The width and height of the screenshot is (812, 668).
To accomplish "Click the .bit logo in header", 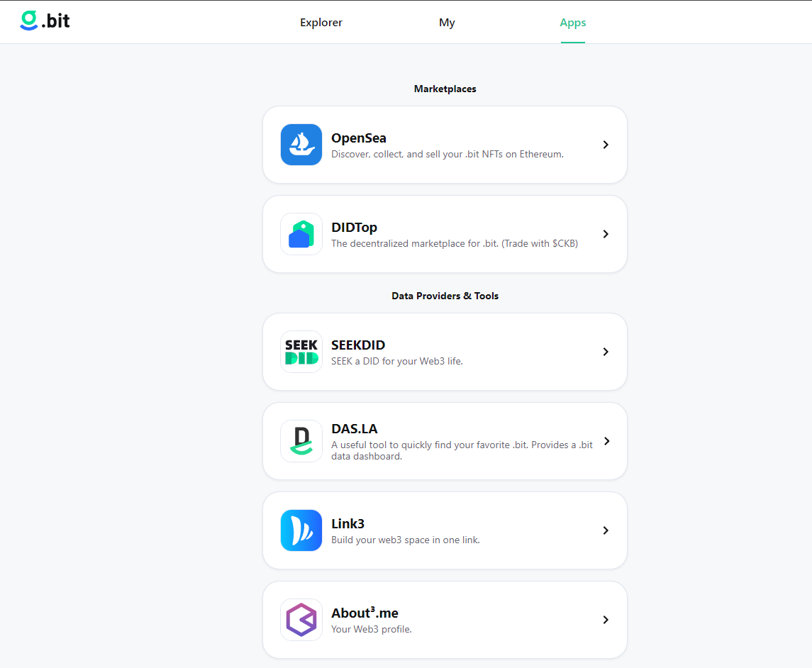I will pos(45,21).
